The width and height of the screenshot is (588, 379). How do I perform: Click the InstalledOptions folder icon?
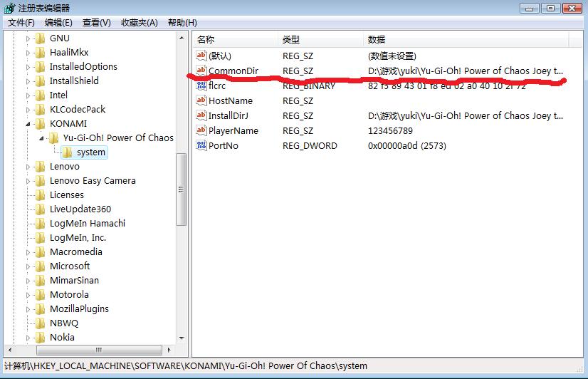tap(40, 67)
